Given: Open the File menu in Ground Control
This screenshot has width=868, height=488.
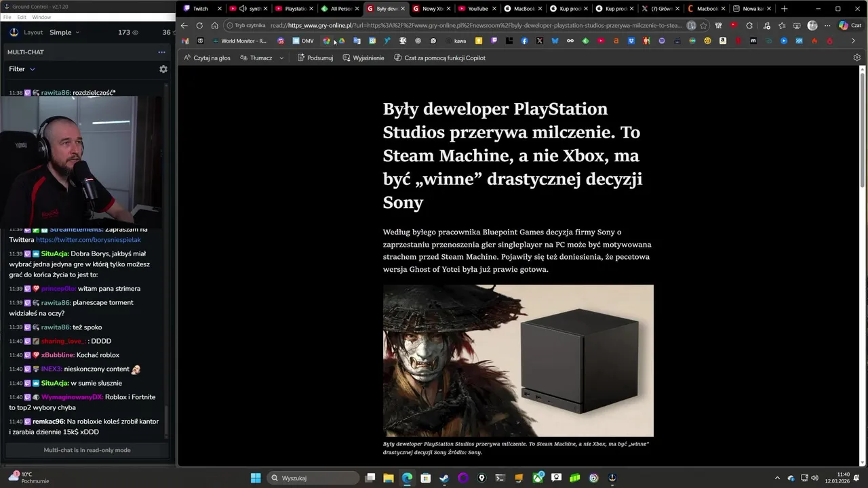Looking at the screenshot, I should pyautogui.click(x=7, y=17).
